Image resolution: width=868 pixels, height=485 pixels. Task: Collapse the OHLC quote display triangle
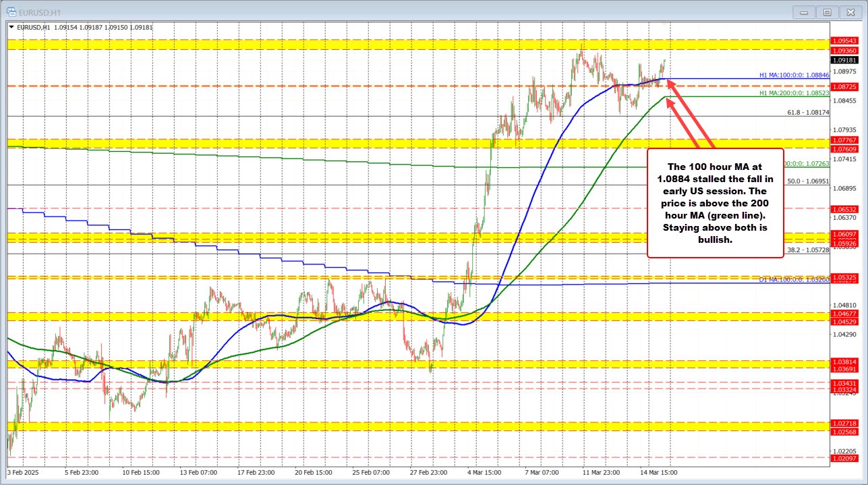coord(11,28)
